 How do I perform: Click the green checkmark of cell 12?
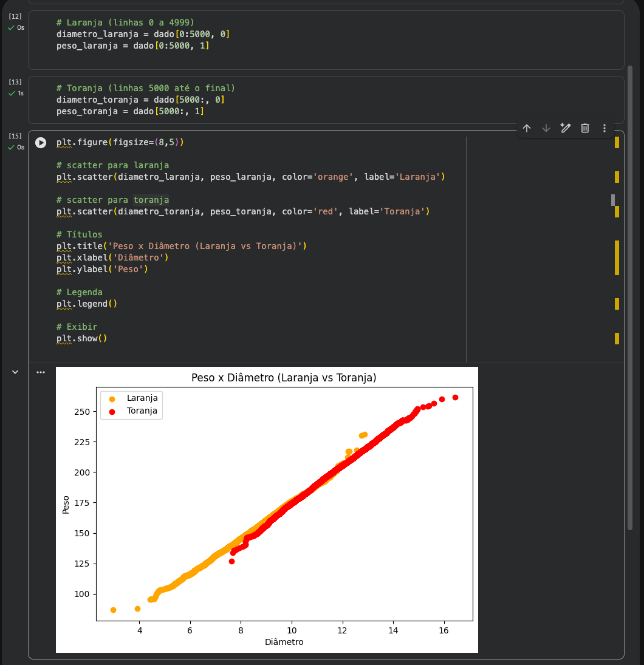11,27
